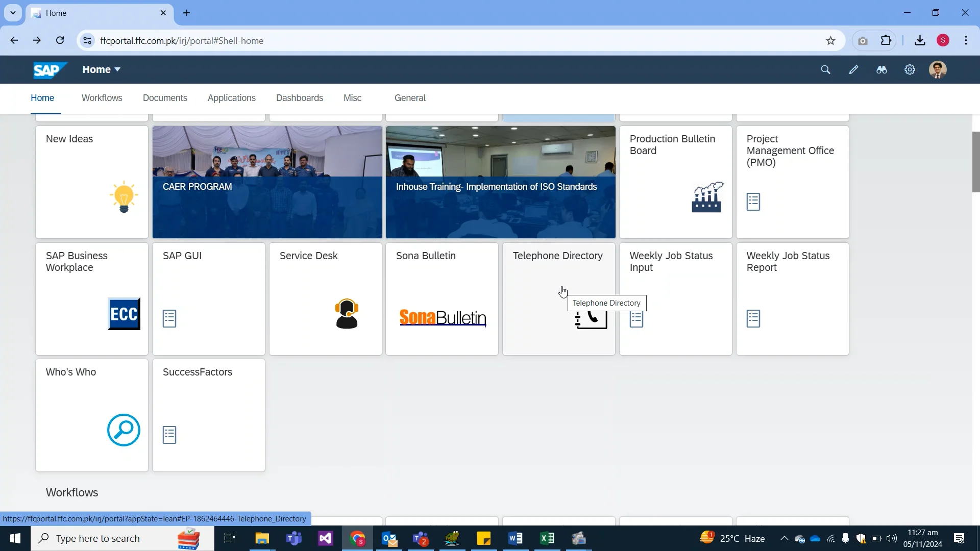The height and width of the screenshot is (551, 980).
Task: Expand the browser tab search chevron
Action: click(x=13, y=13)
